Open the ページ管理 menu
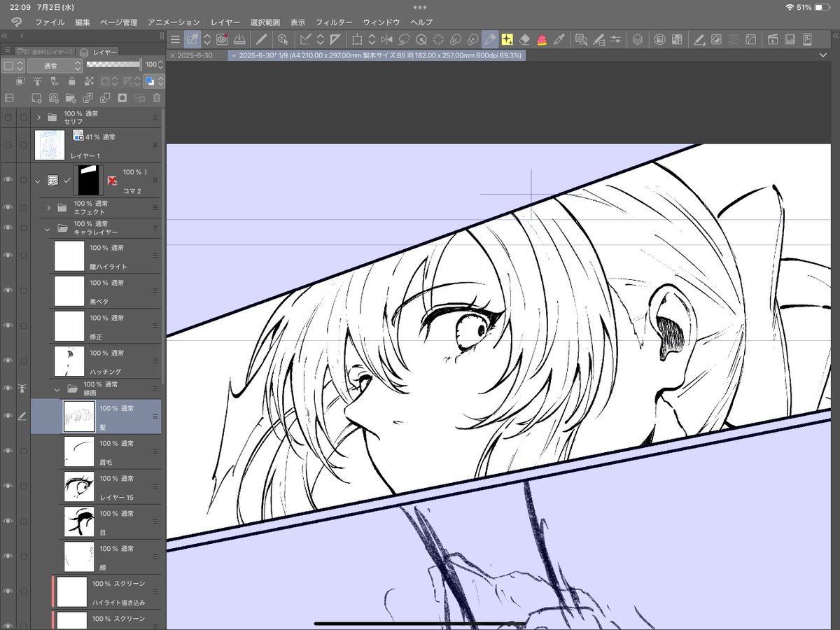The image size is (840, 630). [118, 22]
